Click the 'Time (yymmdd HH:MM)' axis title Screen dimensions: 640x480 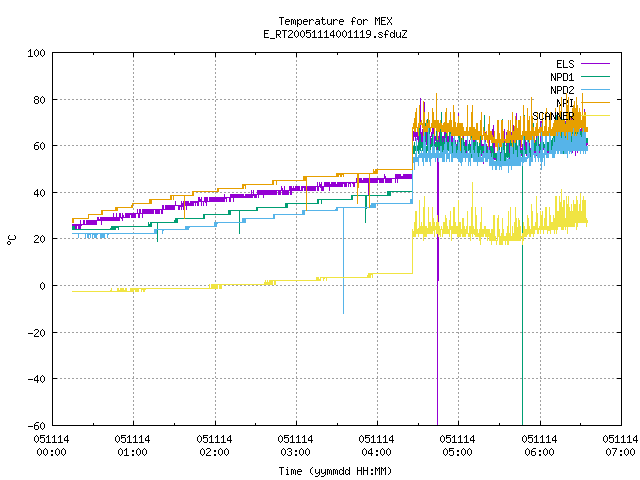(335, 471)
